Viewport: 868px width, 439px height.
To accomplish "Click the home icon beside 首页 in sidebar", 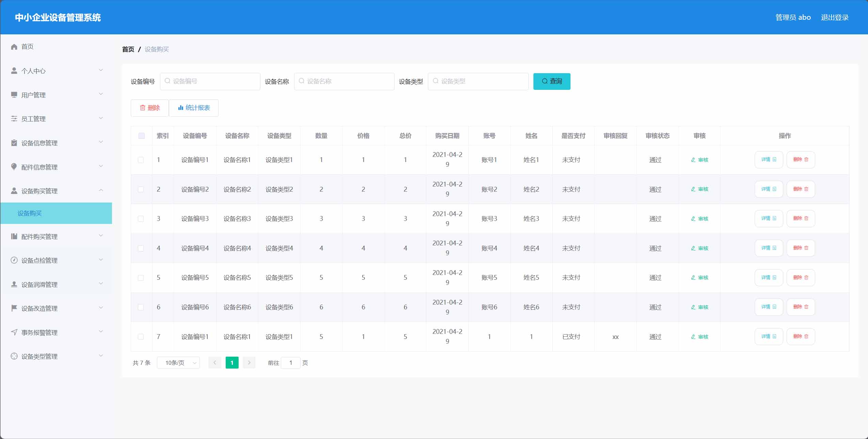I will (x=14, y=47).
